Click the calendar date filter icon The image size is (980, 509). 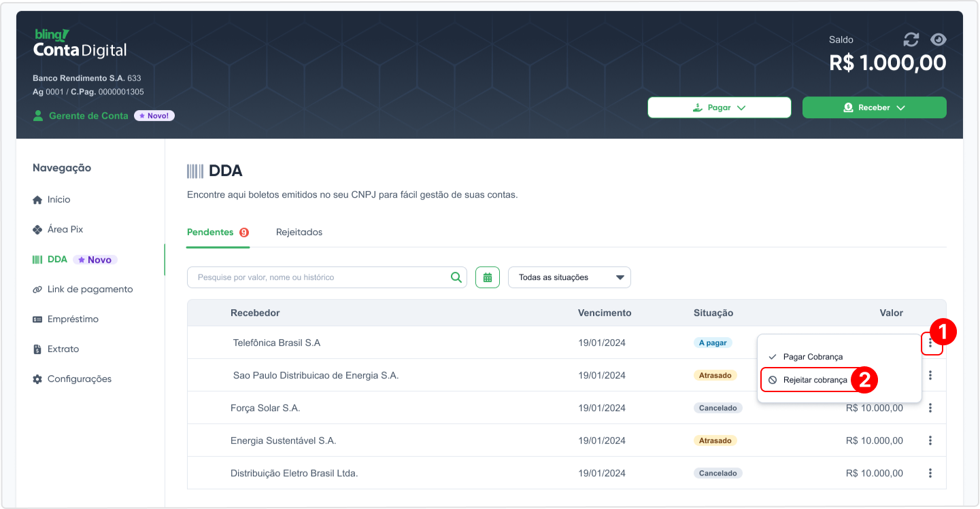(x=488, y=277)
